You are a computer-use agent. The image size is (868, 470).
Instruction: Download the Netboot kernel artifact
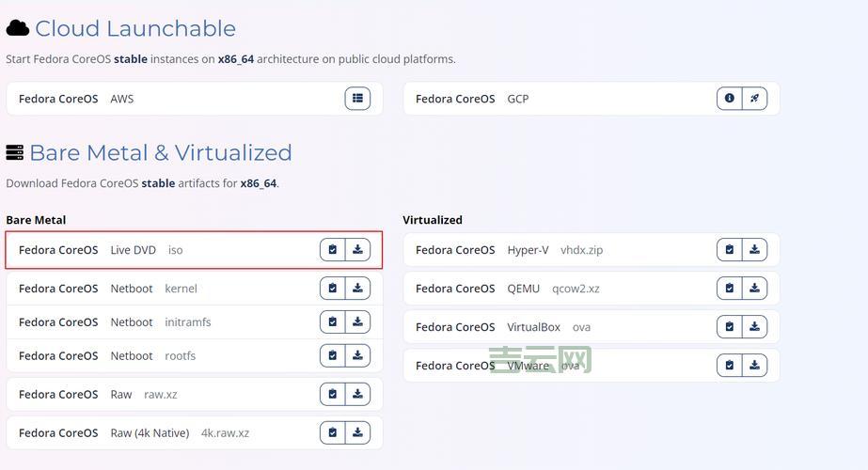[357, 289]
